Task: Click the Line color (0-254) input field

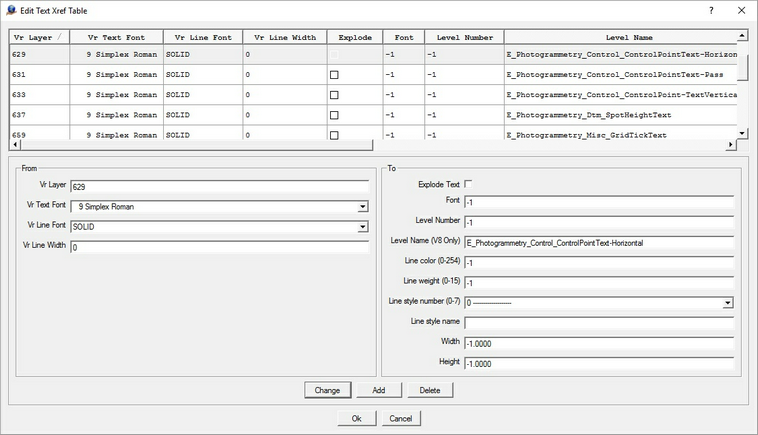Action: 598,263
